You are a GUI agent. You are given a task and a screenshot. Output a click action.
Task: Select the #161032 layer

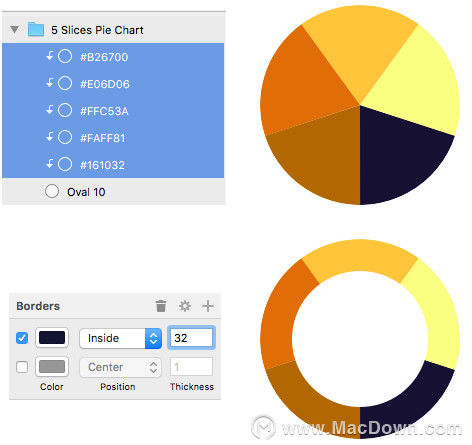pos(113,165)
